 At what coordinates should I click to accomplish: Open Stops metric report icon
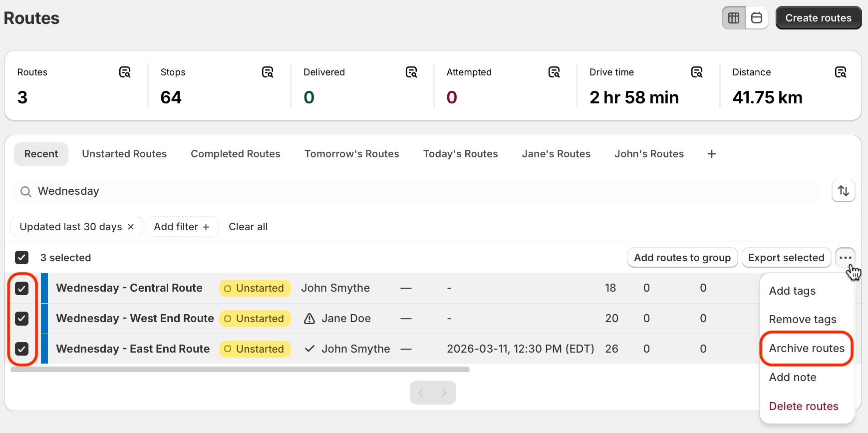(268, 72)
